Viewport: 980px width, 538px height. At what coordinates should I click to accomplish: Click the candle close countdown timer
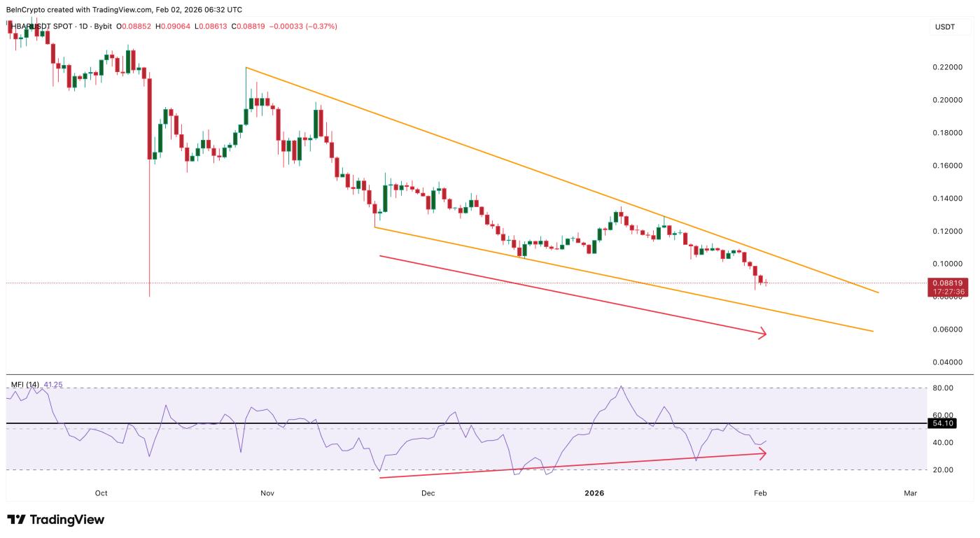tap(948, 290)
